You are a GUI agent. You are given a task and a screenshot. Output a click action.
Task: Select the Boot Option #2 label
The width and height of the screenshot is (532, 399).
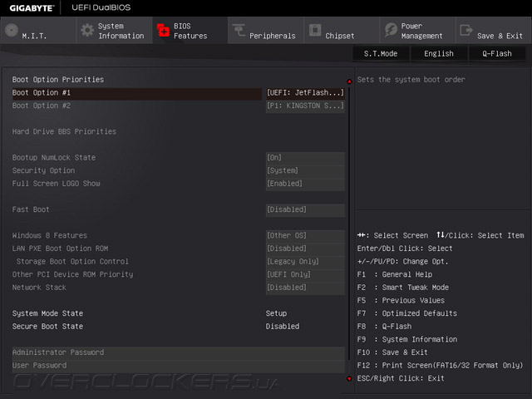[x=41, y=106]
